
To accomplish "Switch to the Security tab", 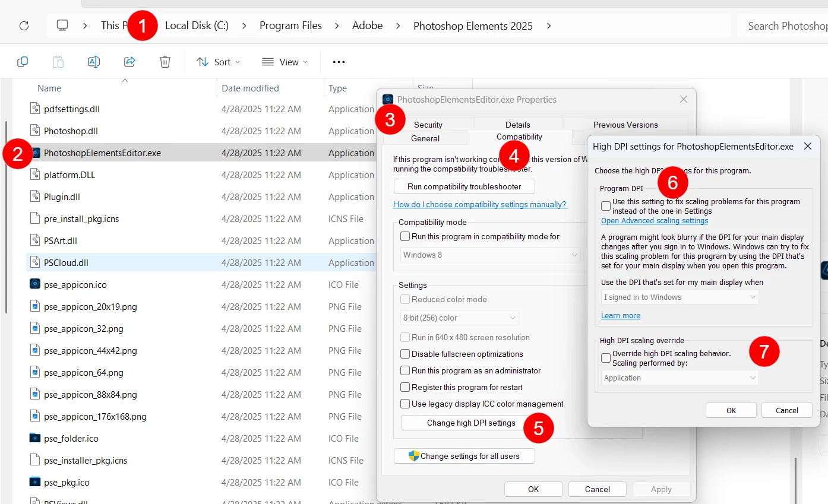I will coord(428,125).
